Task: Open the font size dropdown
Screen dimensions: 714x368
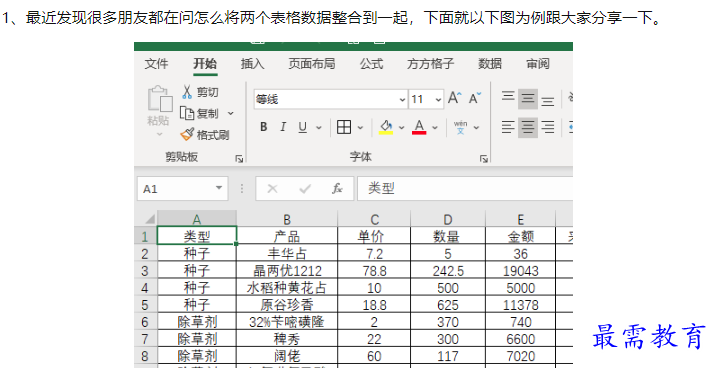Action: click(x=438, y=99)
